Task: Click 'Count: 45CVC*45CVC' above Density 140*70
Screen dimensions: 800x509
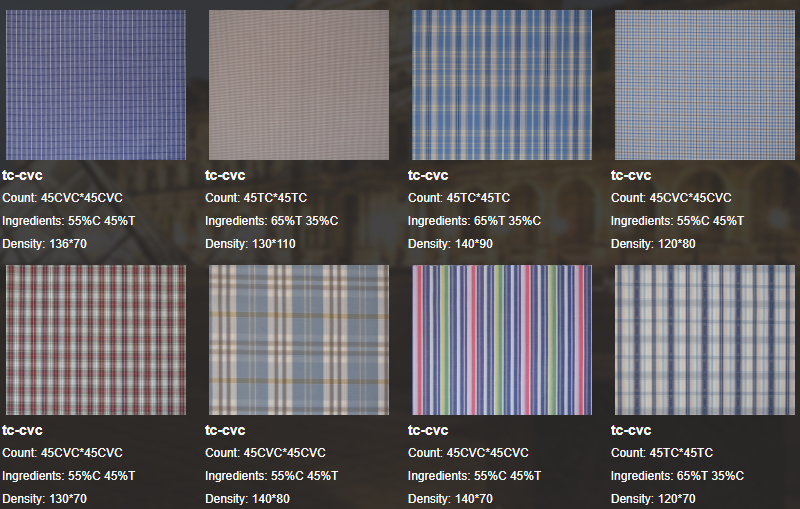Action: (x=469, y=453)
